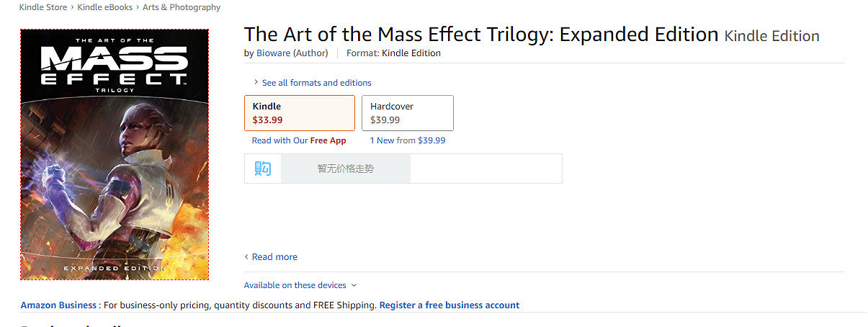
Task: Expand the Read more description
Action: [274, 257]
